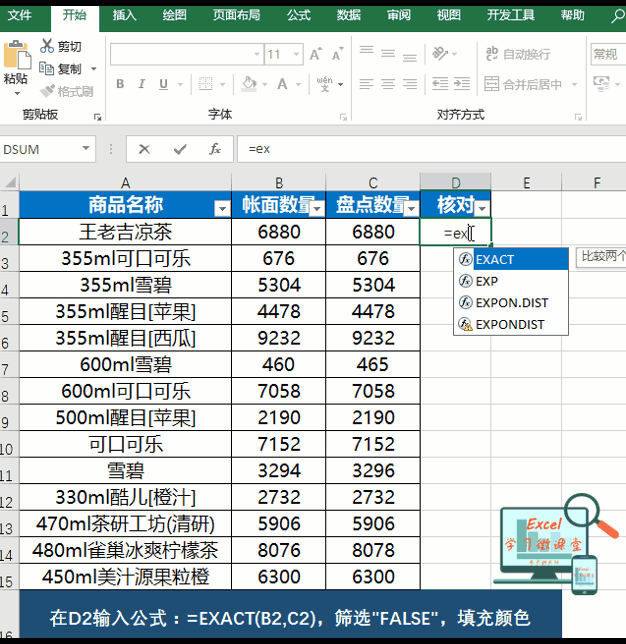Decrease indent

pyautogui.click(x=440, y=84)
